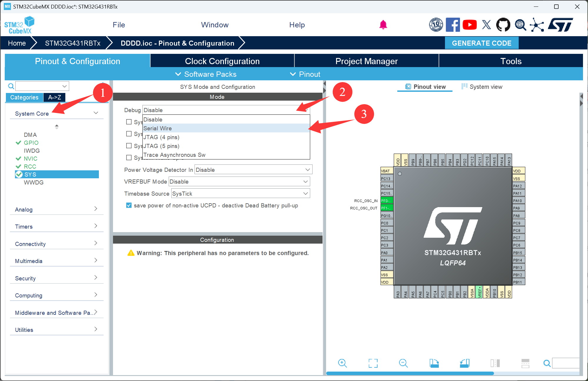Open the GitHub icon link

(x=503, y=25)
